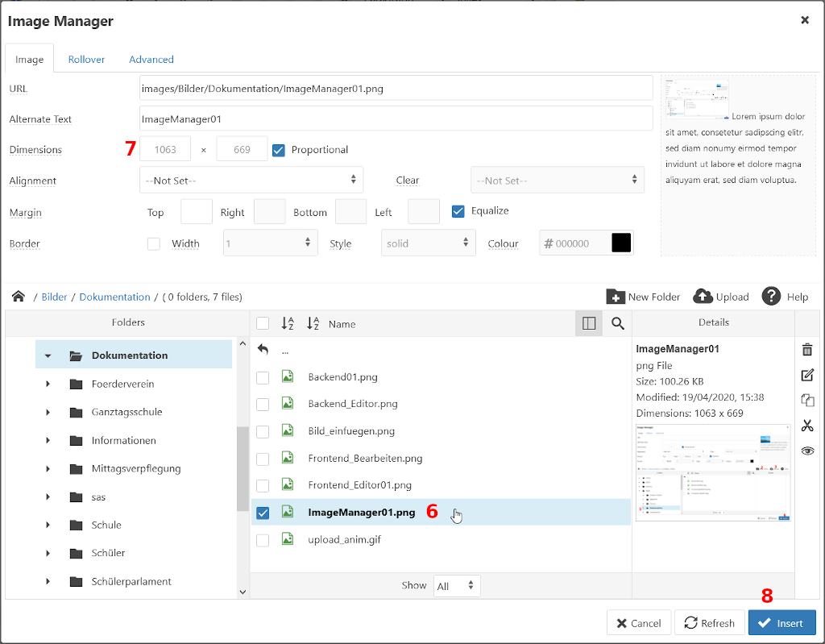The width and height of the screenshot is (825, 644).
Task: Switch to the Advanced tab
Action: pos(151,59)
